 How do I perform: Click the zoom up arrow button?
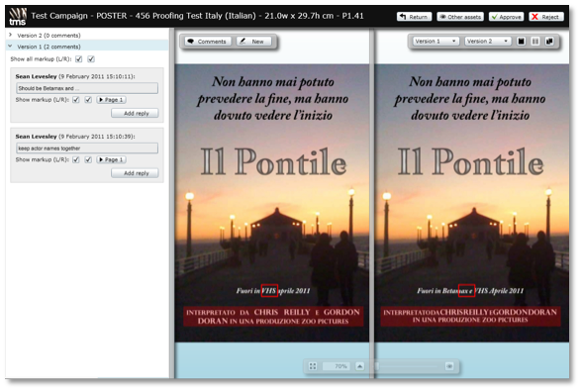coord(359,366)
